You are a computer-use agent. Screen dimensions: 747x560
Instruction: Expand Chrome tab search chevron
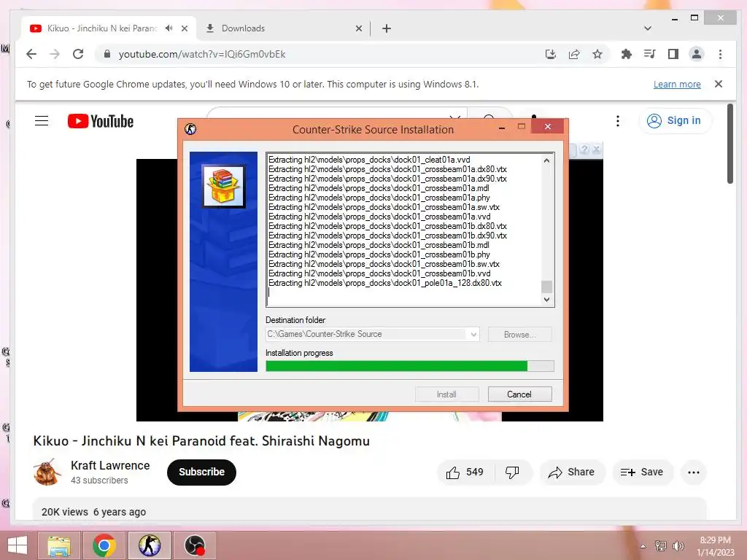(648, 28)
